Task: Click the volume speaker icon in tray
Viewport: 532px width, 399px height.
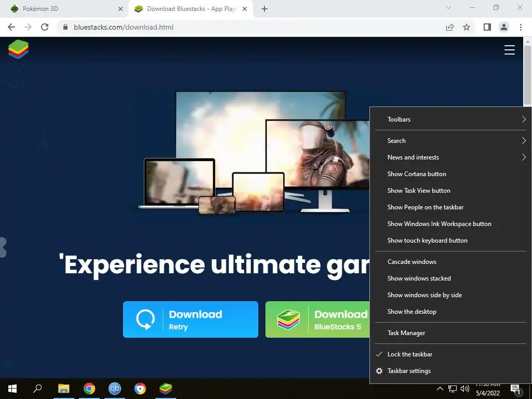Action: [465, 389]
